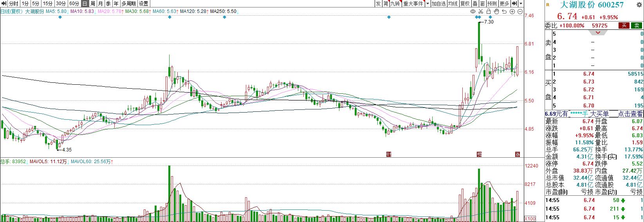Click the MA5: 5.80 indicator label
The image size is (644, 222).
[56, 11]
